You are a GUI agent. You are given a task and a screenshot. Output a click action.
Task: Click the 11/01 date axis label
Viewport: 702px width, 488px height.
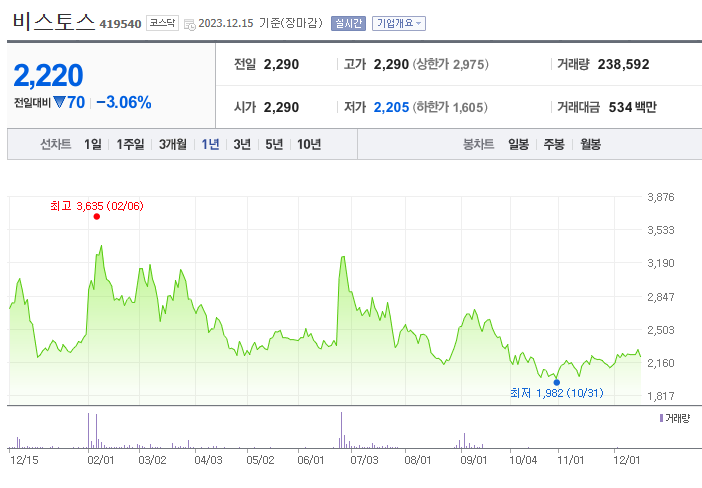coord(571,460)
